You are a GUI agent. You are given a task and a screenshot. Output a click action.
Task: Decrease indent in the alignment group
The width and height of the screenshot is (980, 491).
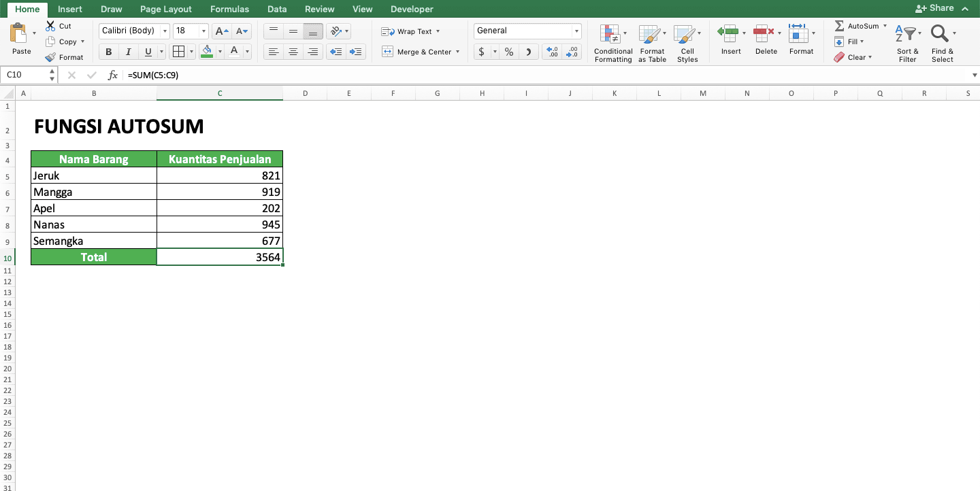click(x=335, y=52)
